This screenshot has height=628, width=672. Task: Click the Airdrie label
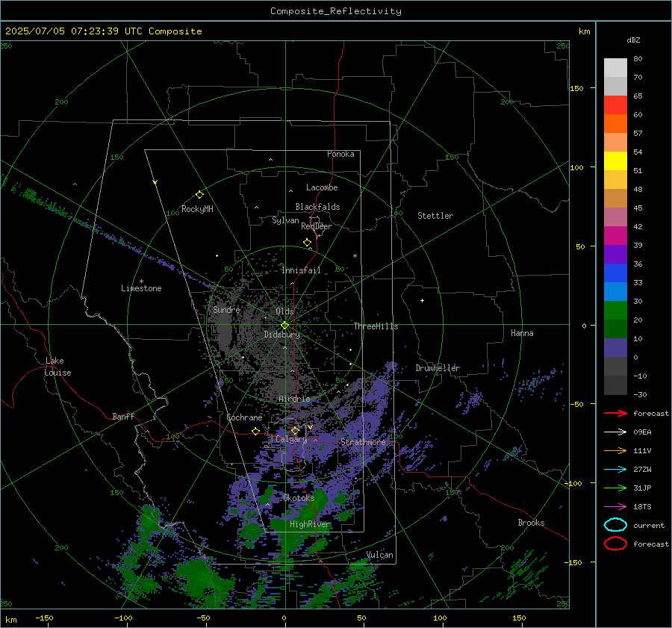click(294, 399)
